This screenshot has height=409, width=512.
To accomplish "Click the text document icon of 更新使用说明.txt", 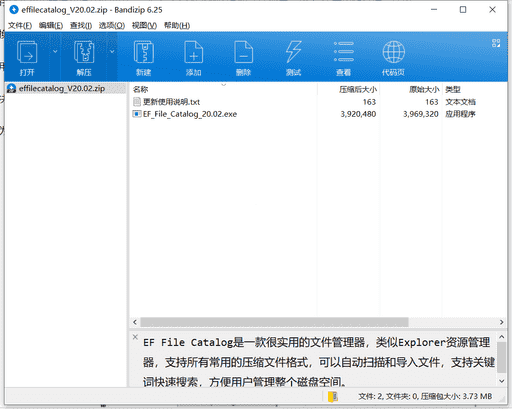I will pyautogui.click(x=137, y=102).
